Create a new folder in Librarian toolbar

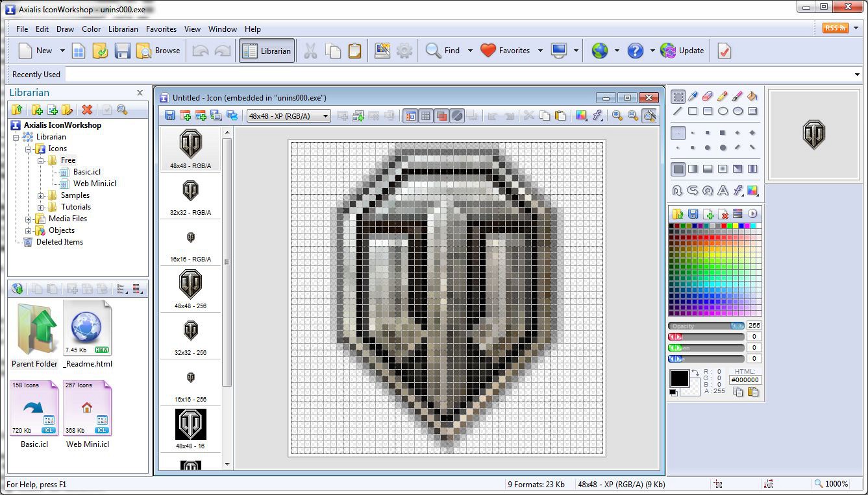(37, 110)
